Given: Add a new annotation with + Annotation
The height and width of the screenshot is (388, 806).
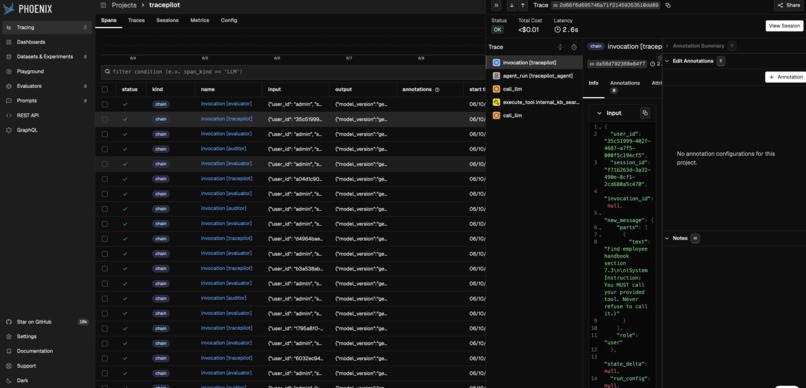Looking at the screenshot, I should click(x=785, y=77).
